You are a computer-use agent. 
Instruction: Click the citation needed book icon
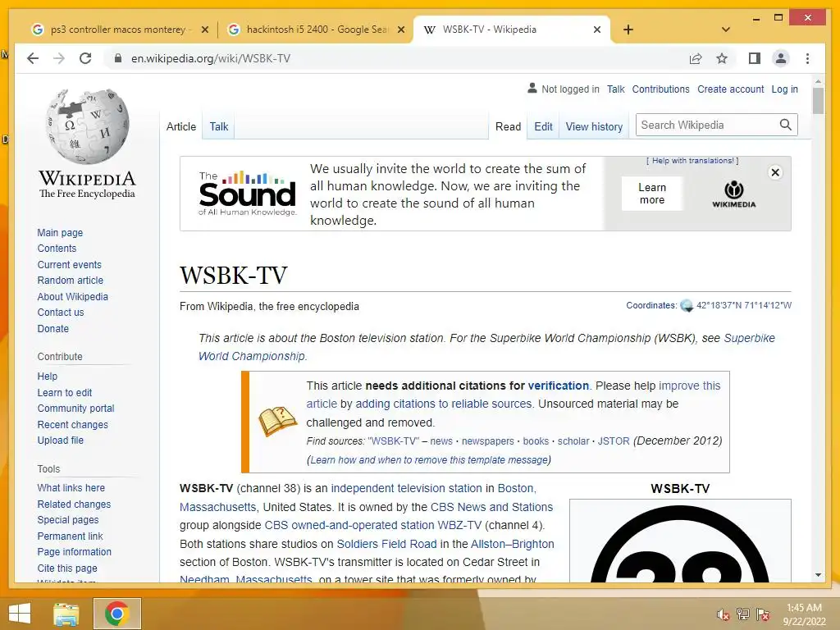coord(277,421)
